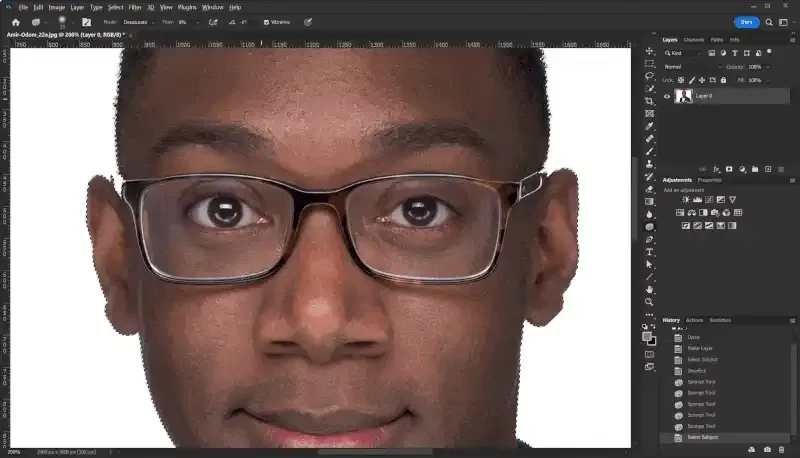Open the Flow value dropdown
Image resolution: width=800 pixels, height=458 pixels.
(197, 22)
